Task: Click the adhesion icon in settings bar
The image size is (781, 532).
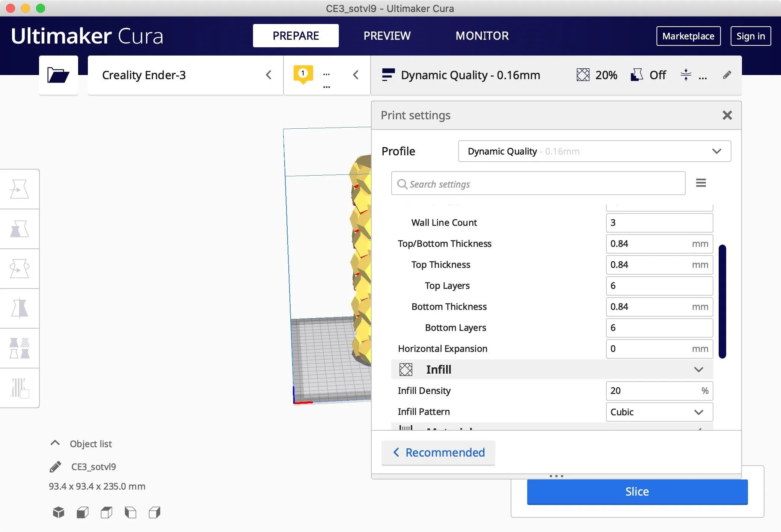Action: pyautogui.click(x=686, y=75)
